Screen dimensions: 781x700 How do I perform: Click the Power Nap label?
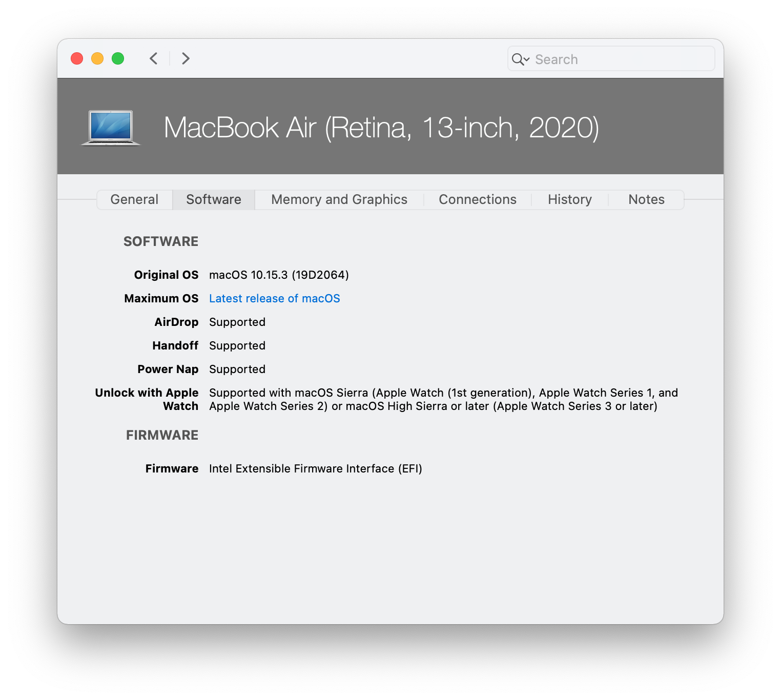168,369
